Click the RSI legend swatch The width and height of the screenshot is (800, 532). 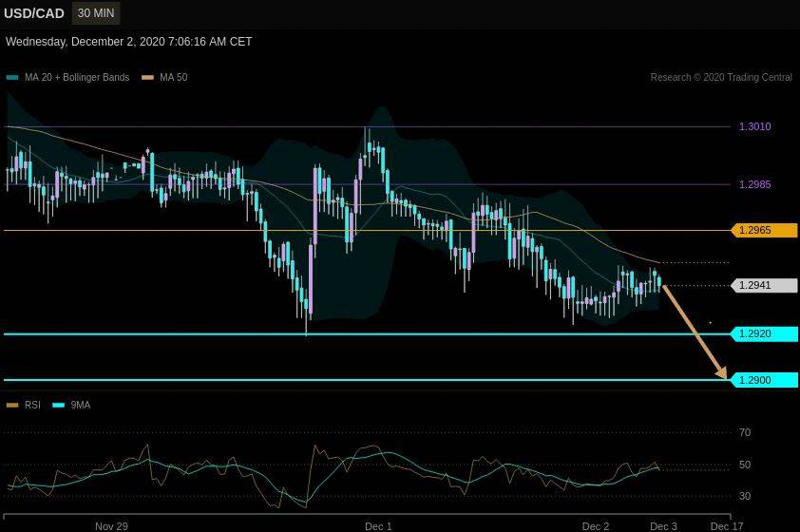pyautogui.click(x=12, y=406)
